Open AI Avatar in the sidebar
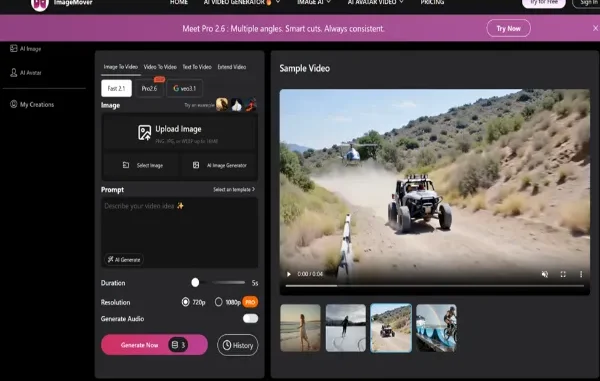Viewport: 600px width, 381px height. click(x=26, y=73)
